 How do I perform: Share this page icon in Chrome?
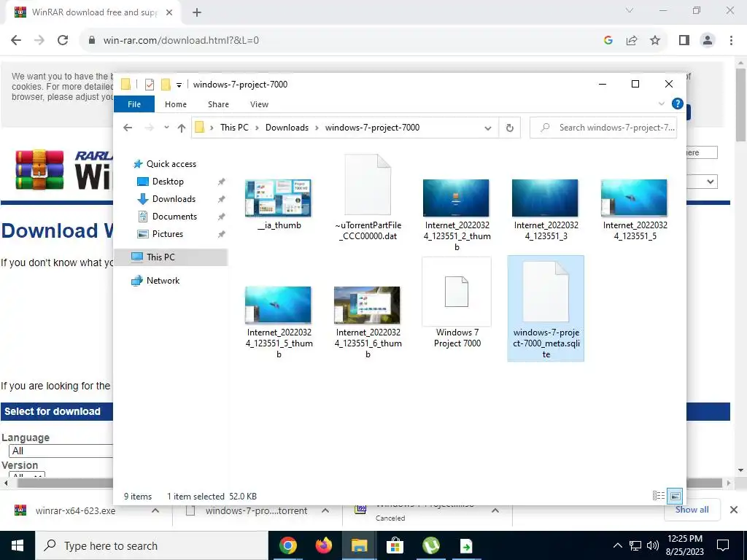coord(632,41)
